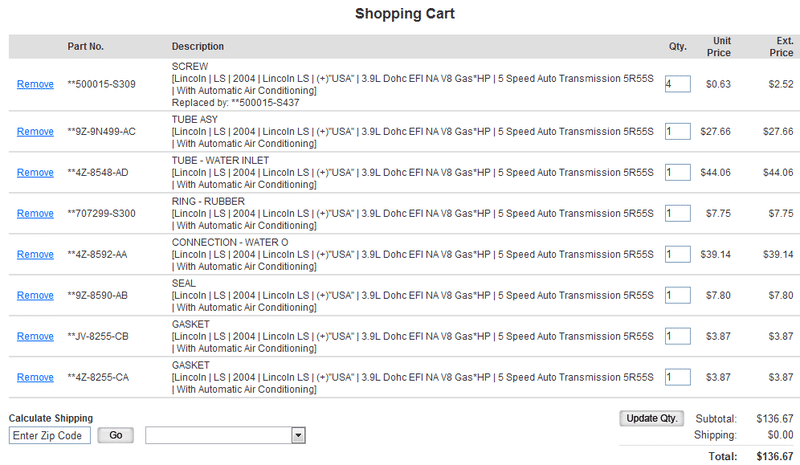Click quantity field for part 4Z-8255-CA
The image size is (800, 465).
click(x=677, y=377)
